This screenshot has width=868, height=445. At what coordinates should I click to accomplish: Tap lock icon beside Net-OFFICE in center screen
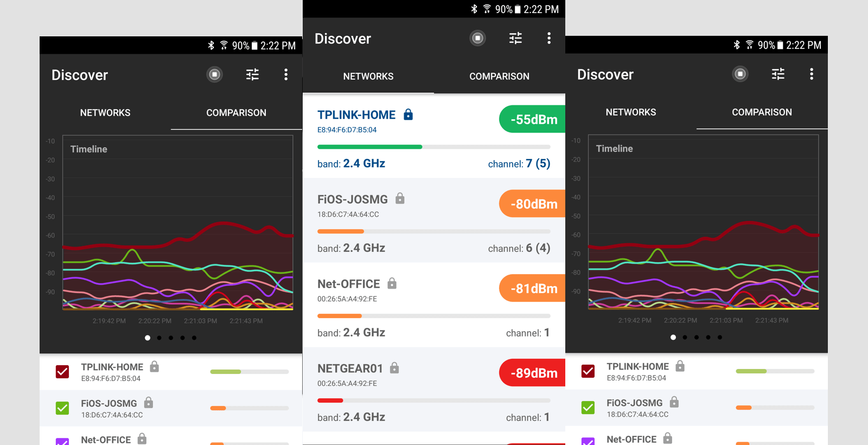point(392,283)
